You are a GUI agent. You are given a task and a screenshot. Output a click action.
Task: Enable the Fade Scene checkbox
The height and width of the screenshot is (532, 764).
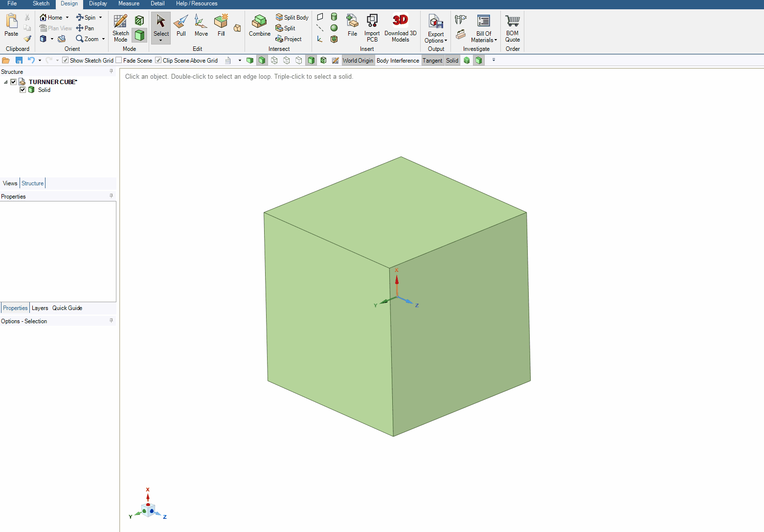coord(119,60)
